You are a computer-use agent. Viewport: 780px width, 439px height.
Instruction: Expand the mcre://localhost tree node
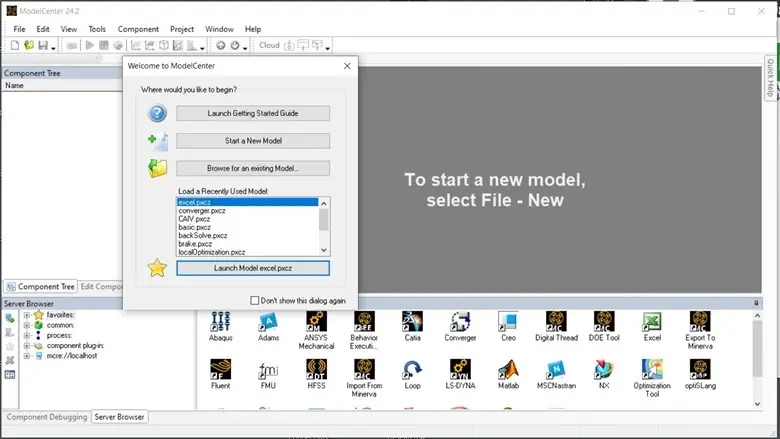tap(27, 356)
